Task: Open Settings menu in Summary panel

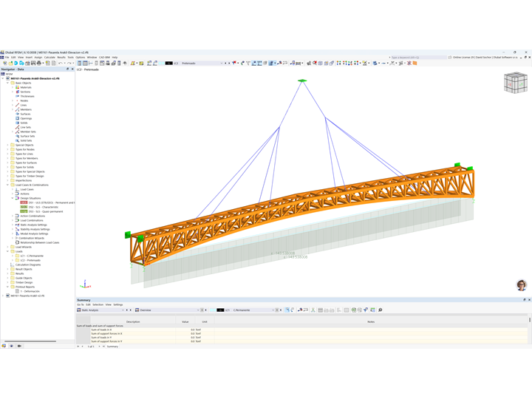Action: click(x=118, y=304)
